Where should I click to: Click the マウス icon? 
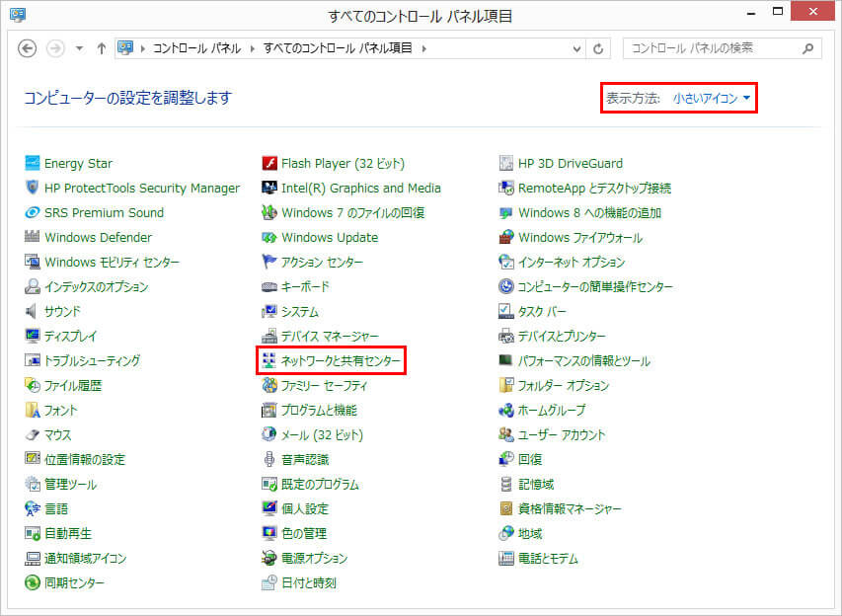[x=33, y=434]
